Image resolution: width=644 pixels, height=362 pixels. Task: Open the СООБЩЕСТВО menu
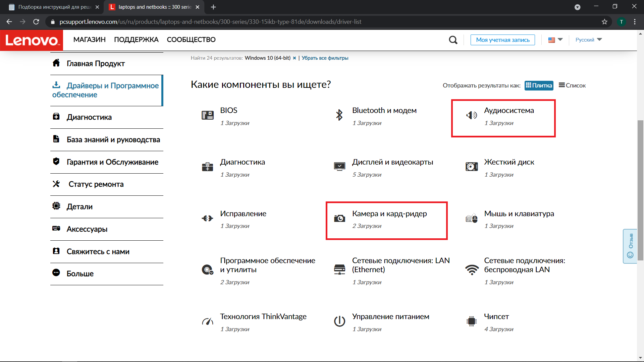pyautogui.click(x=191, y=40)
